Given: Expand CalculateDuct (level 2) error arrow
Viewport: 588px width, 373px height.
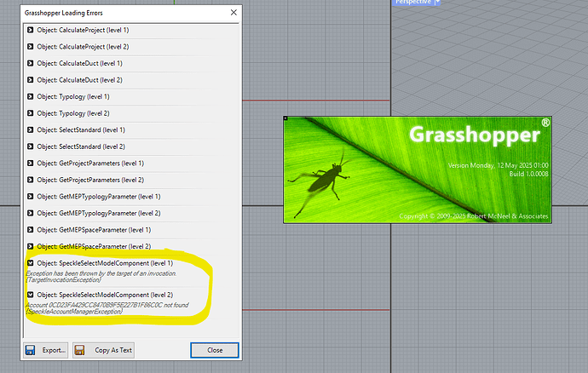Looking at the screenshot, I should pyautogui.click(x=31, y=80).
